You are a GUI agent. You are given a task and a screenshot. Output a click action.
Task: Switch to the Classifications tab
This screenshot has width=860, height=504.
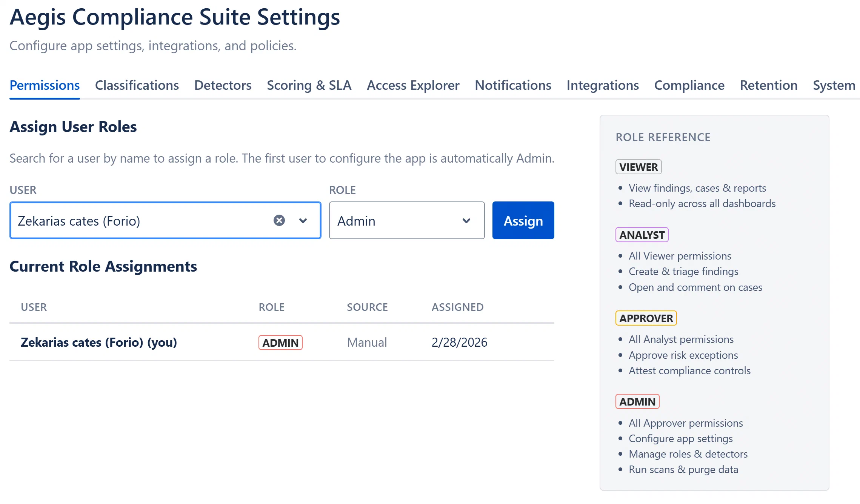(x=137, y=85)
